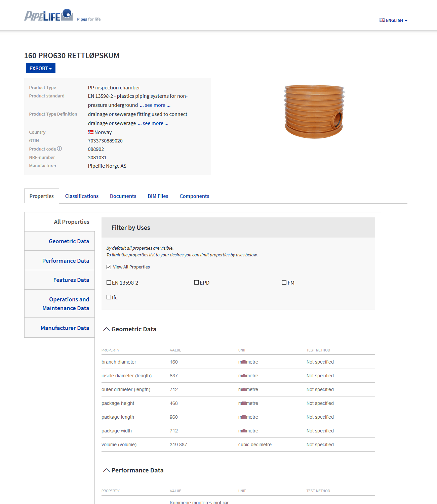Image resolution: width=437 pixels, height=504 pixels.
Task: Click the collapse chevron beside Performance Data heading
Action: (107, 470)
